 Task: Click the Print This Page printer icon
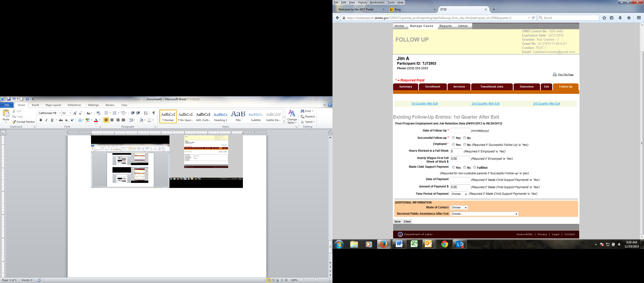(x=554, y=74)
